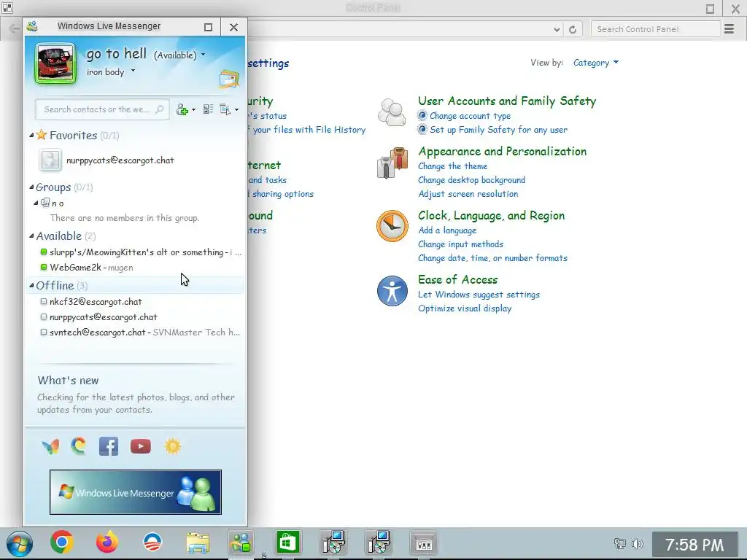Viewport: 747px width, 560px height.
Task: Click the Favorites star icon
Action: tap(42, 135)
